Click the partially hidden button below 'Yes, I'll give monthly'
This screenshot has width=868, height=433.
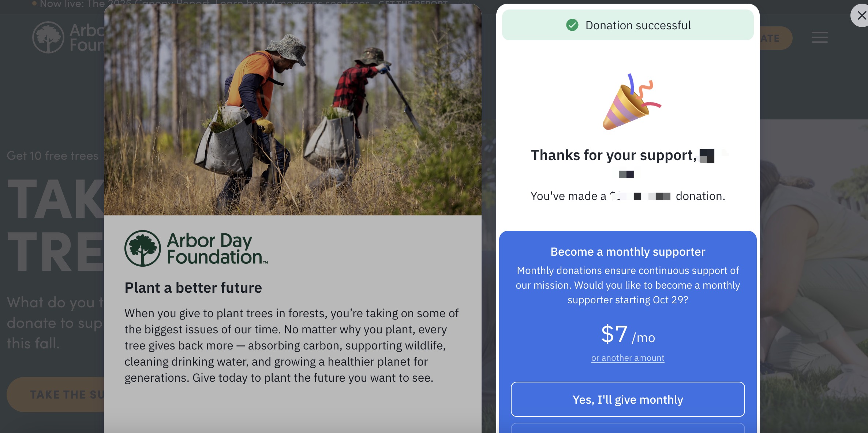(628, 428)
